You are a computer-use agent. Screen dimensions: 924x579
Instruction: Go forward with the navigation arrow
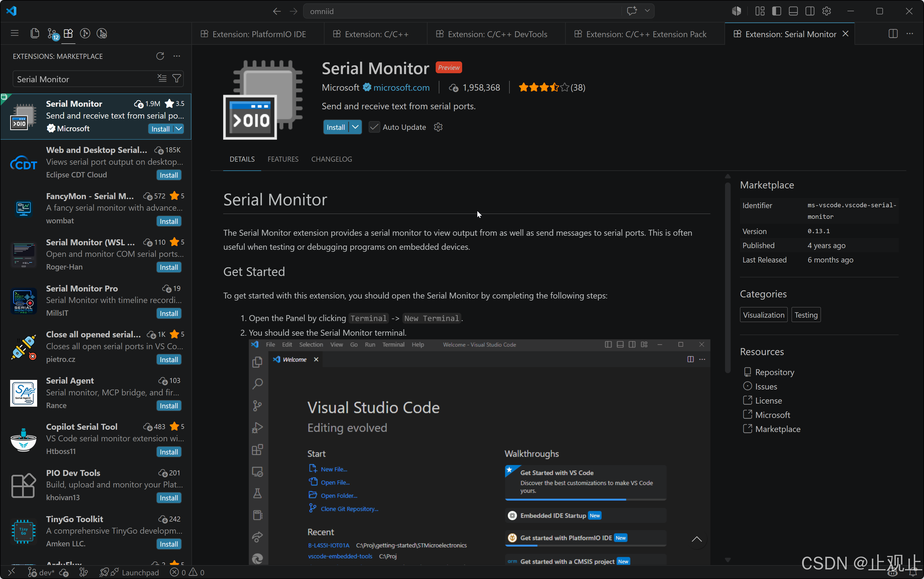294,11
